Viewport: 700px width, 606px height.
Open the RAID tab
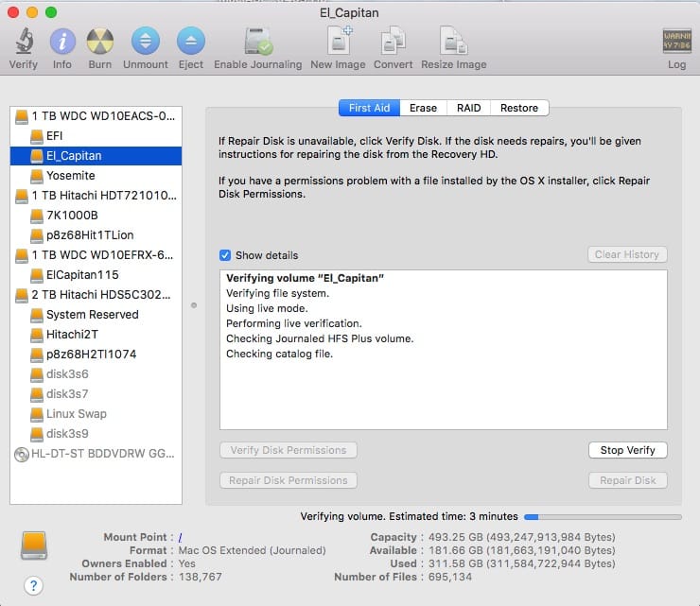[468, 108]
